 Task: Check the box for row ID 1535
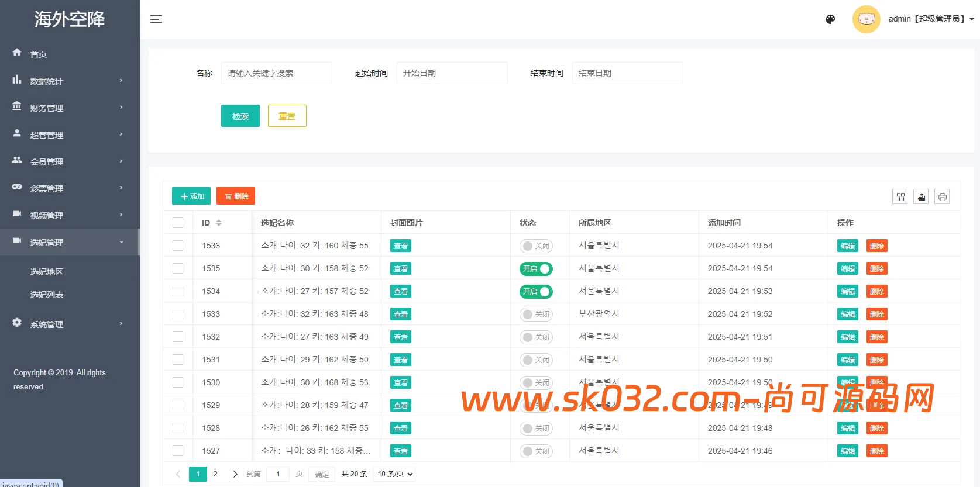[178, 268]
